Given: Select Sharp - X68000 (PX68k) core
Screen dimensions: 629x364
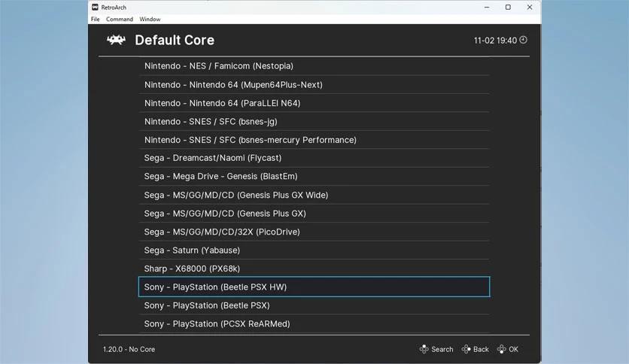Looking at the screenshot, I should pyautogui.click(x=314, y=268).
